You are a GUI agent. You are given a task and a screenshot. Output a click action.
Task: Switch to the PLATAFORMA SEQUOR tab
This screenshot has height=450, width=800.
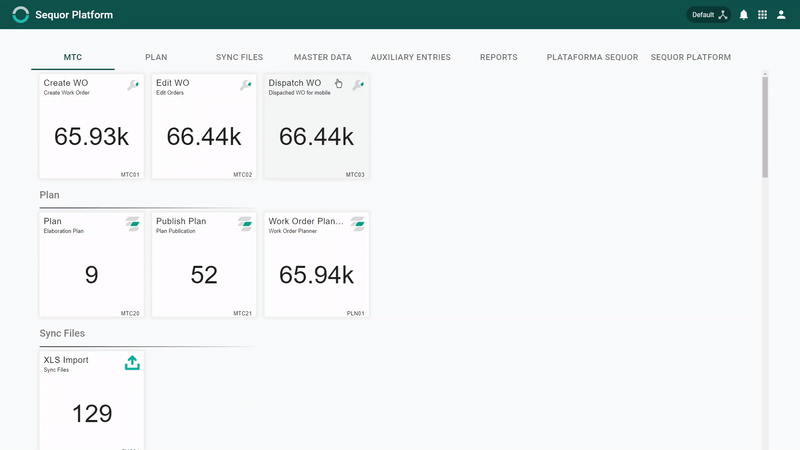click(592, 57)
